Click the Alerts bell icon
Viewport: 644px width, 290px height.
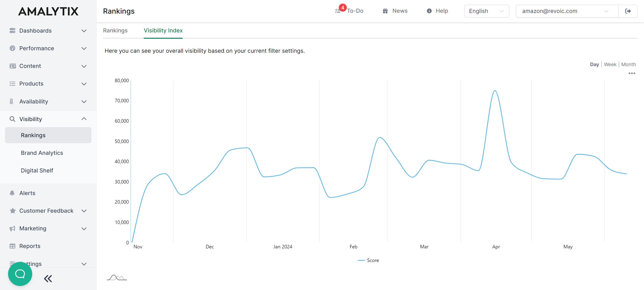coord(12,193)
